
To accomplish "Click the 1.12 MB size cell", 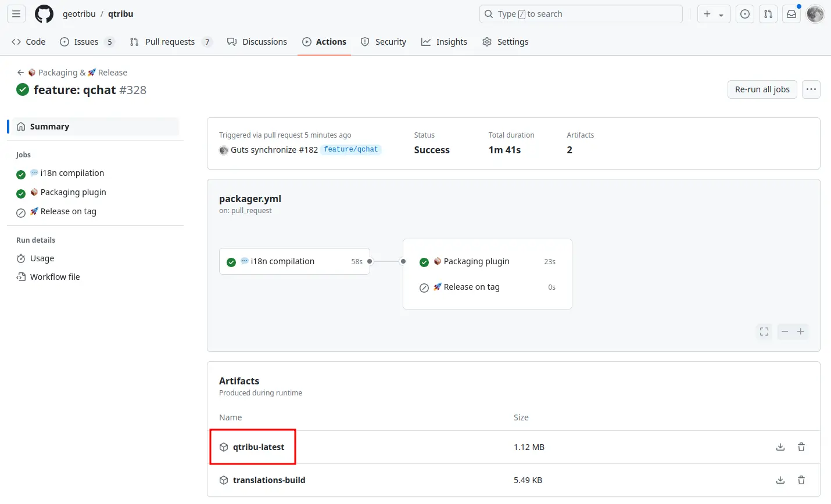I will [529, 447].
